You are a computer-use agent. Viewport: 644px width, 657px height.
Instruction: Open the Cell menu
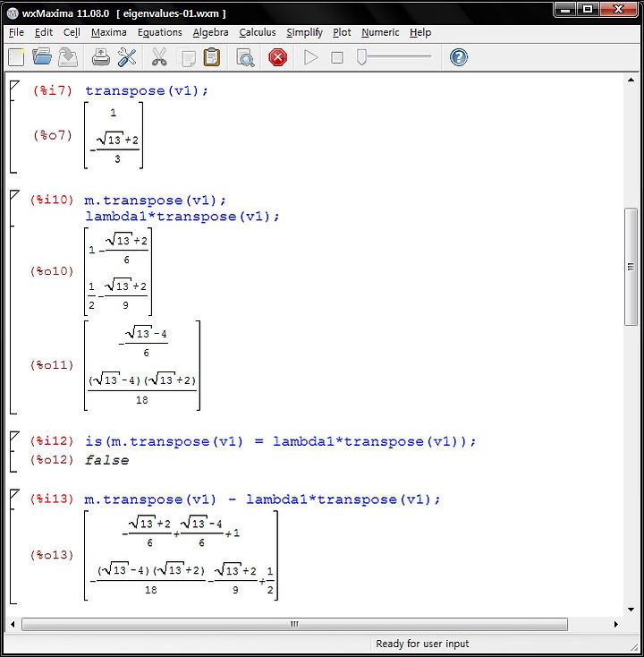(72, 32)
